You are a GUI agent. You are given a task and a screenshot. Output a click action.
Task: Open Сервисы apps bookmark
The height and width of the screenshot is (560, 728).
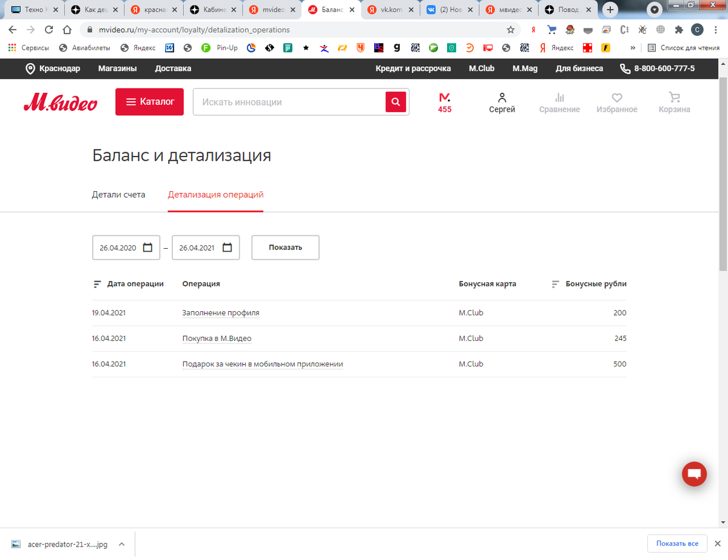coord(29,48)
